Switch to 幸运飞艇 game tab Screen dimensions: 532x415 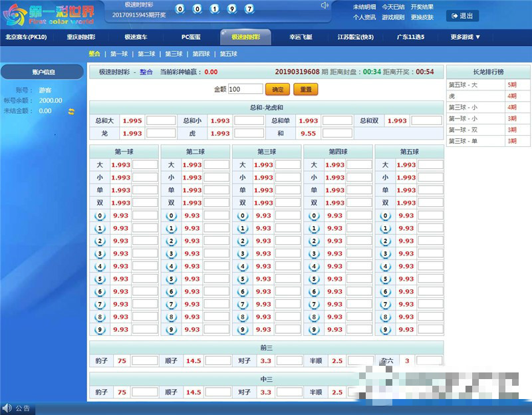[x=301, y=37]
